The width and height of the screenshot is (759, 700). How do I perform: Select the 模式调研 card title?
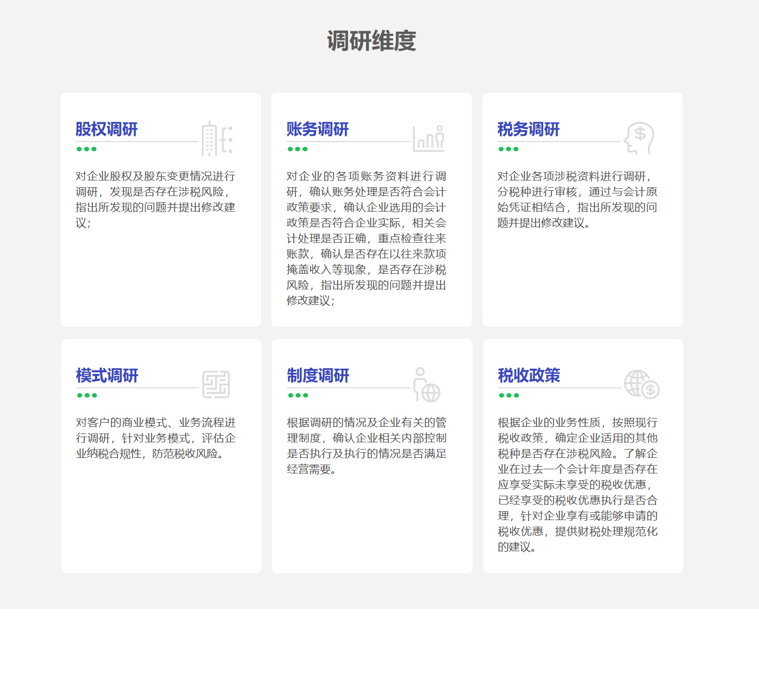pos(107,375)
